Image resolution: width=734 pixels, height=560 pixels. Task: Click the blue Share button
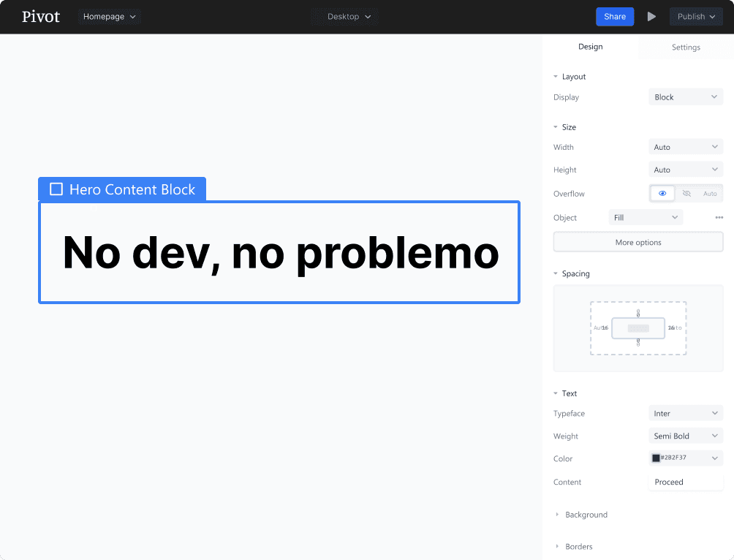(615, 17)
